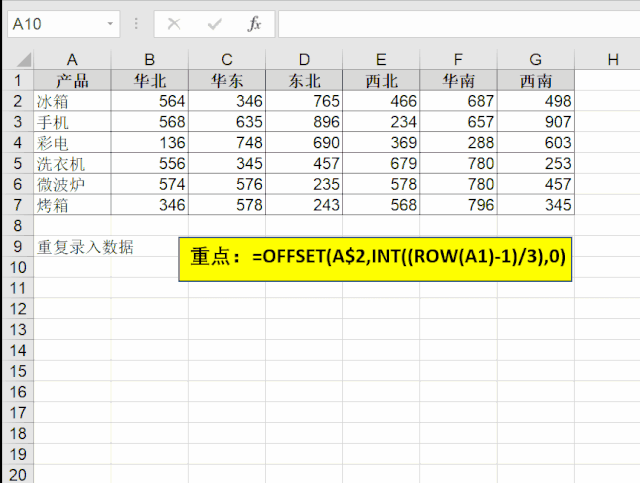Click cell with value 679
640x483 pixels.
[381, 163]
